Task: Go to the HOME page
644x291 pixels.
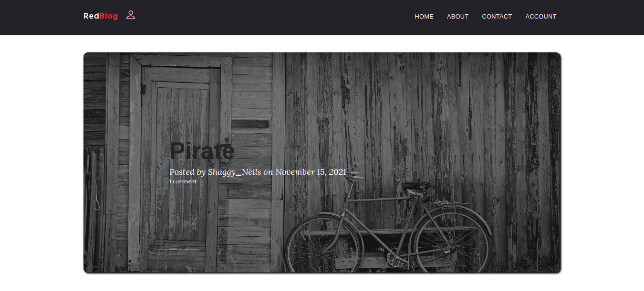Action: 424,16
